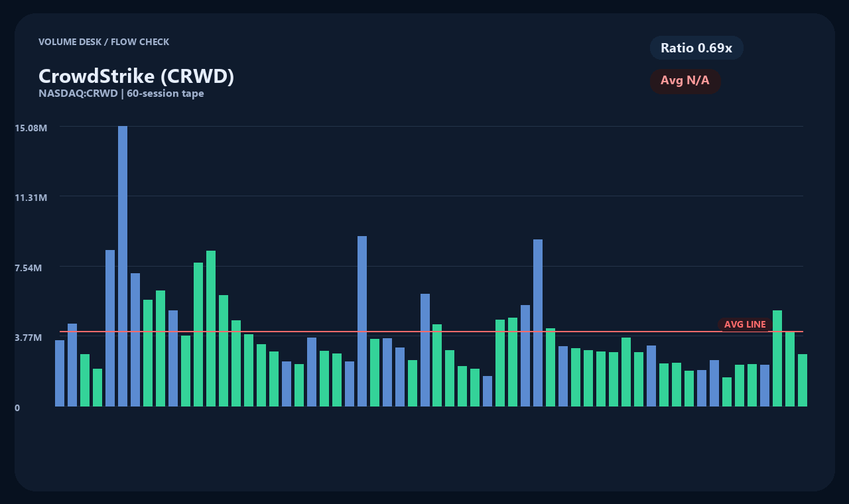Click the CrowdStrike (CRWD) title

point(137,76)
